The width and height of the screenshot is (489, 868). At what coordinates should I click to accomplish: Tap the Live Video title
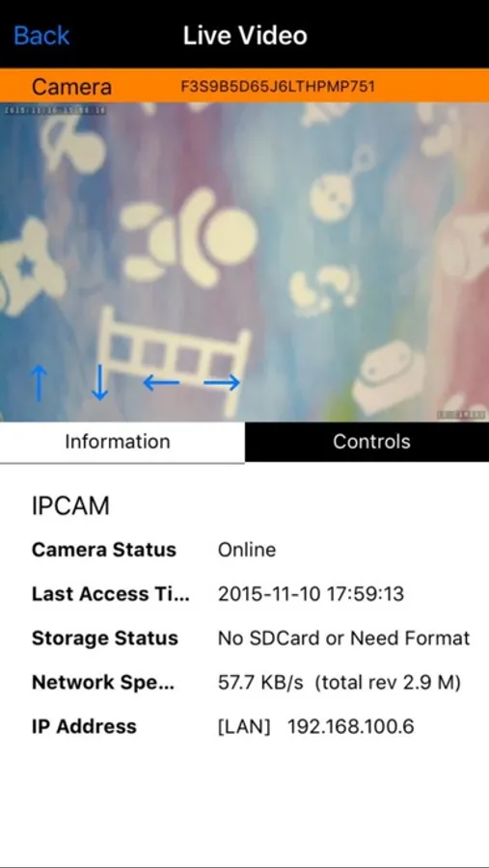pos(245,36)
